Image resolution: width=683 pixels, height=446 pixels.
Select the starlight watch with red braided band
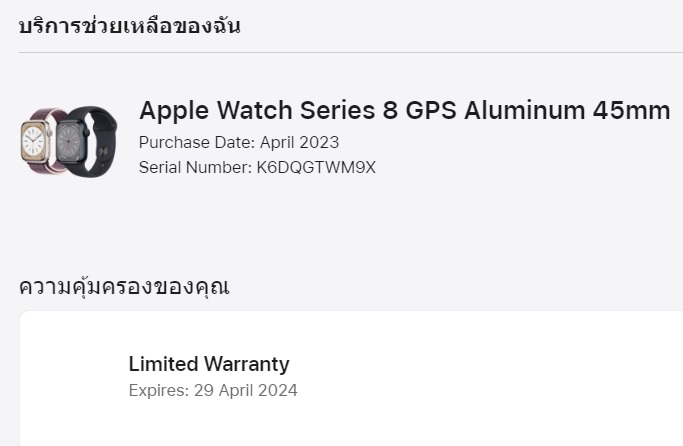(x=41, y=140)
